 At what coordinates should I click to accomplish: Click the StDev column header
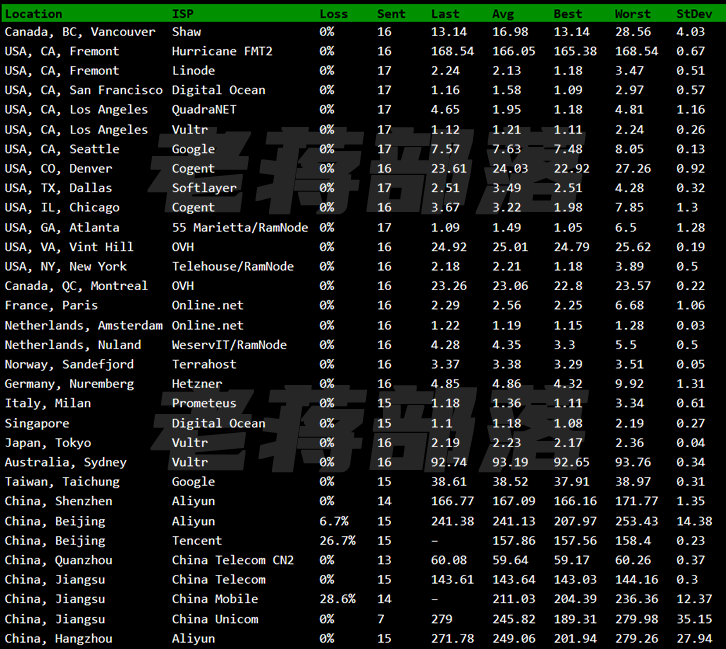click(694, 14)
